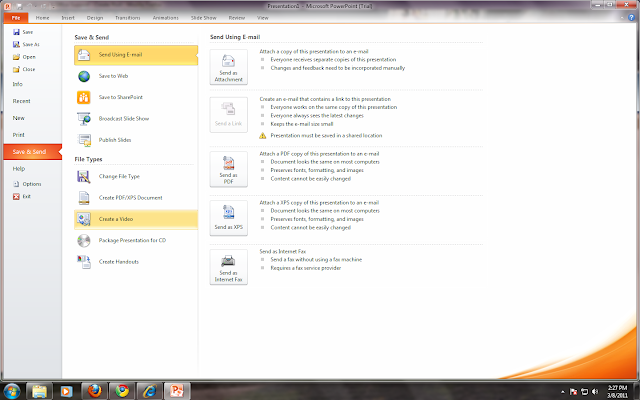Click the Action Center flag tray icon

pos(573,391)
